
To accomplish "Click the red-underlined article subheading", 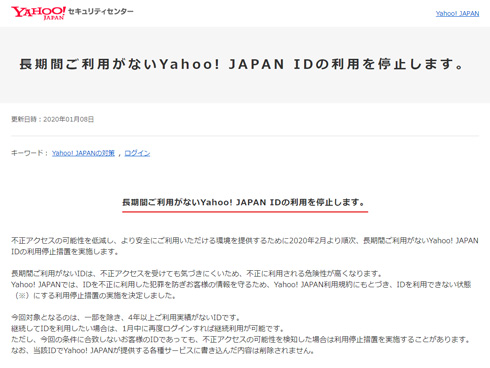I will click(x=244, y=202).
